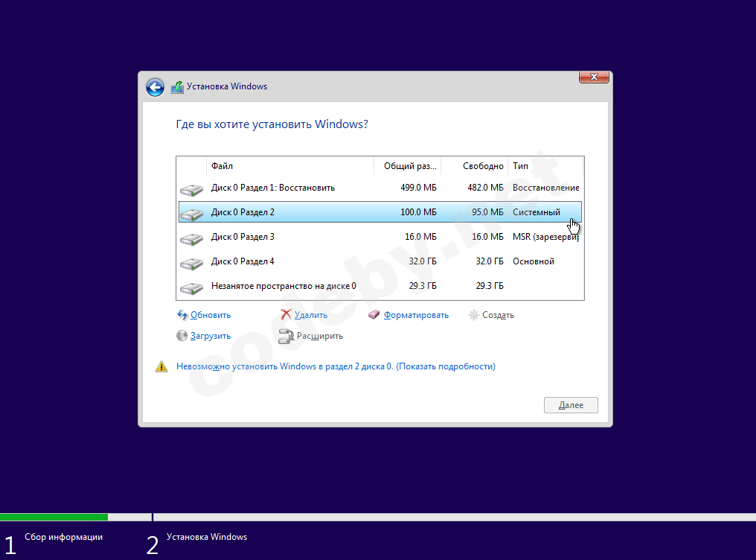
Task: Select row Диск 0 Раздел 2
Action: (380, 212)
